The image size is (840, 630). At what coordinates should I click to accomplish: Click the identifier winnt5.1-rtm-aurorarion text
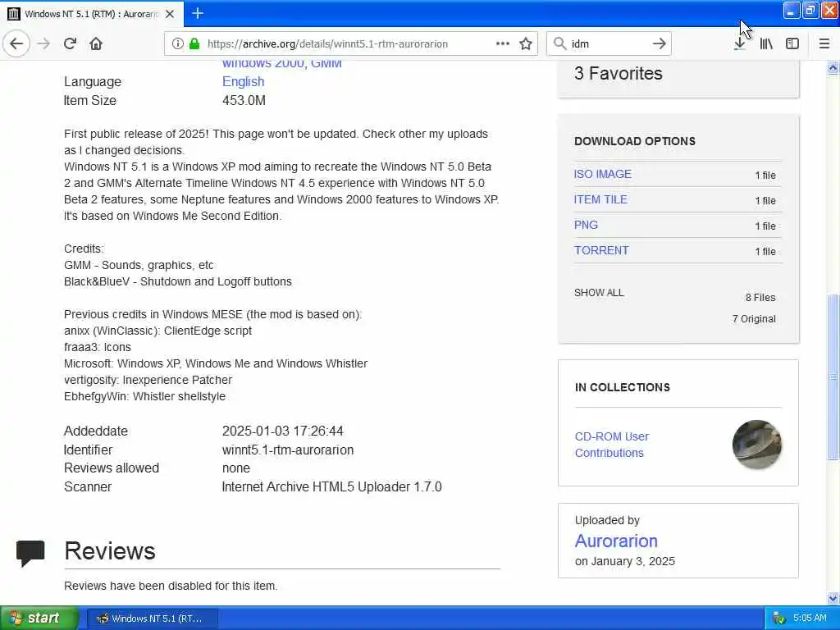pyautogui.click(x=288, y=450)
